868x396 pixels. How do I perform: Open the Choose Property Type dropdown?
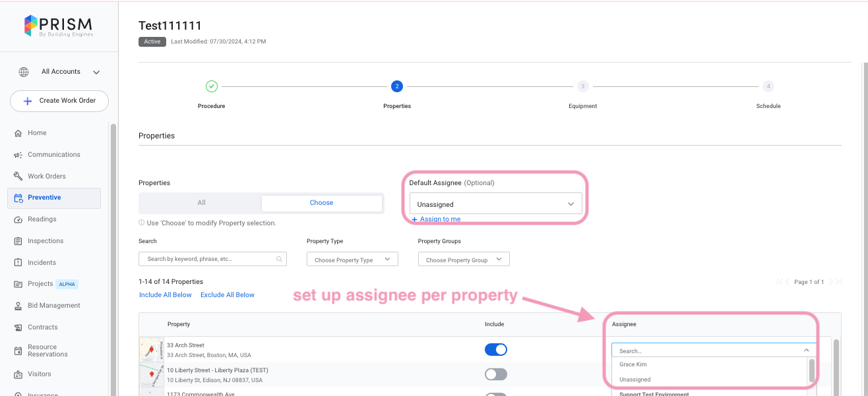[352, 260]
